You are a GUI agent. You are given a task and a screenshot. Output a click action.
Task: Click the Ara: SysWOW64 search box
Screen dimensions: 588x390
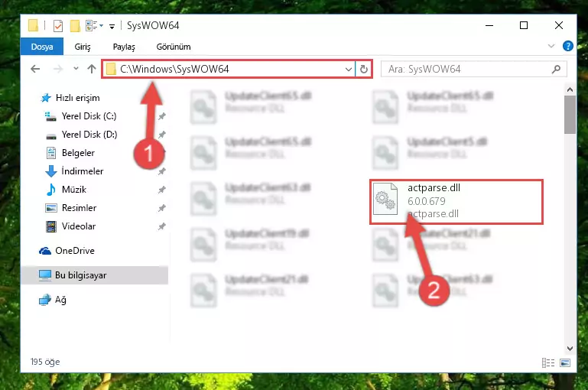[473, 69]
